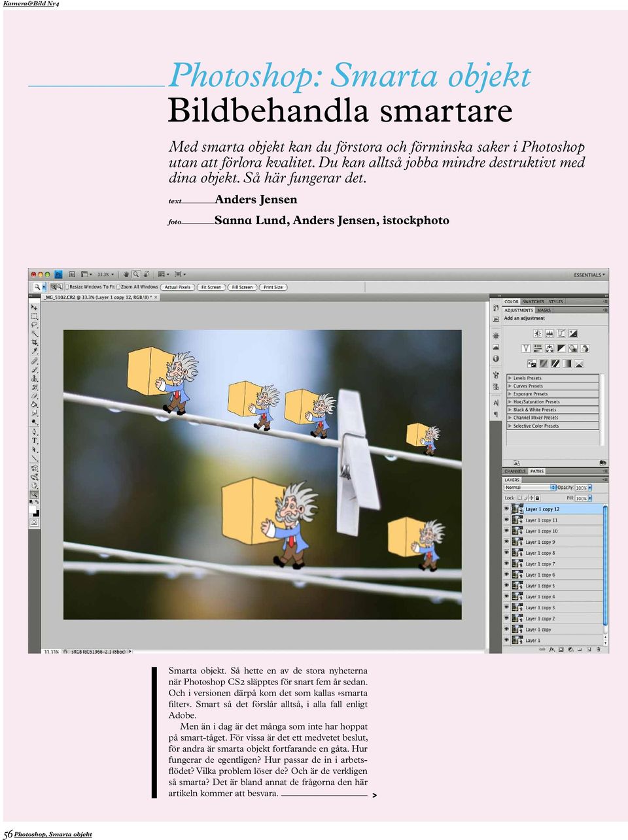Select the Horizontal Type tool

34,440
